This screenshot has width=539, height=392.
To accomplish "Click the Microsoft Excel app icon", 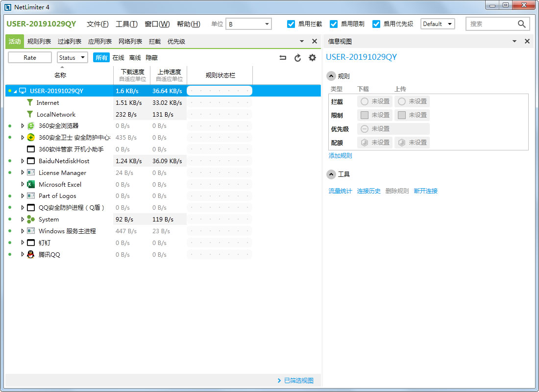I will click(31, 185).
